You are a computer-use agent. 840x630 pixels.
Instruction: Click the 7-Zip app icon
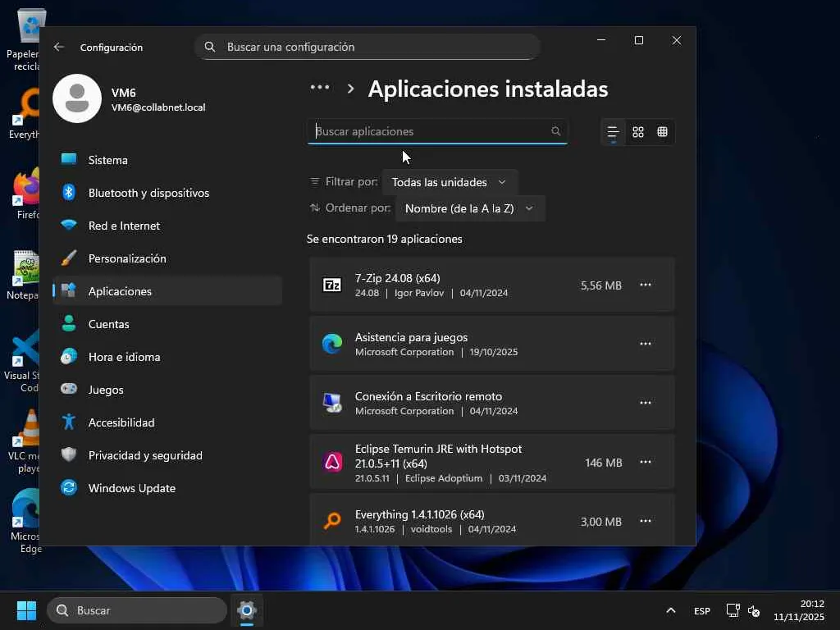tap(332, 285)
